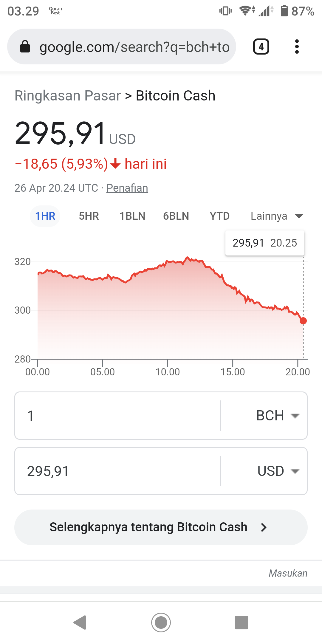This screenshot has height=644, width=322.
Task: Tap the battery status icon
Action: [x=284, y=11]
